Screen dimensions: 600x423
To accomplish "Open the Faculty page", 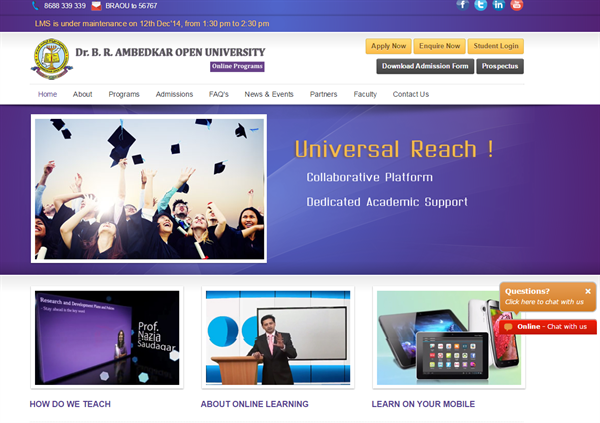I will (365, 94).
